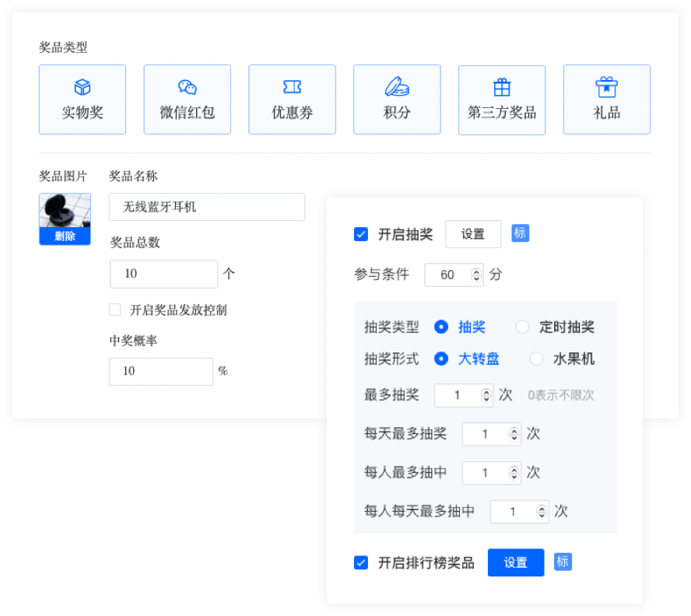
Task: Pick the 优惠券 coupon ticket icon
Action: click(292, 87)
